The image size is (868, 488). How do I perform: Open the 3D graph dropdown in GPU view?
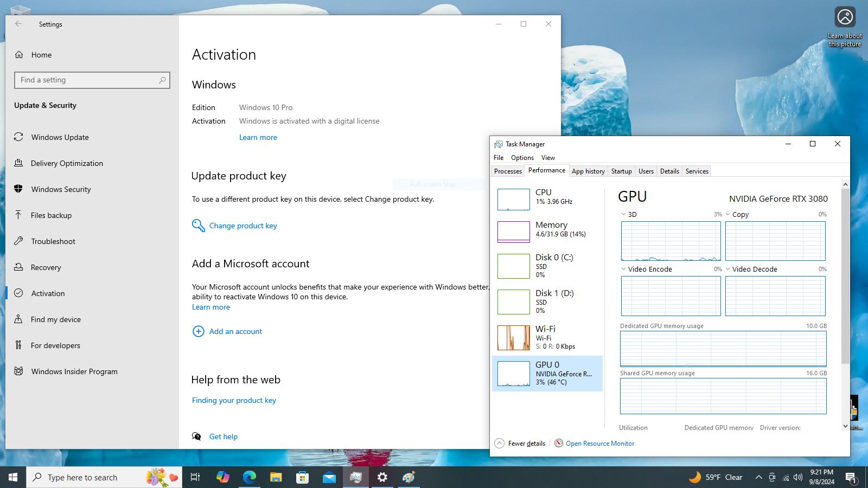(624, 215)
